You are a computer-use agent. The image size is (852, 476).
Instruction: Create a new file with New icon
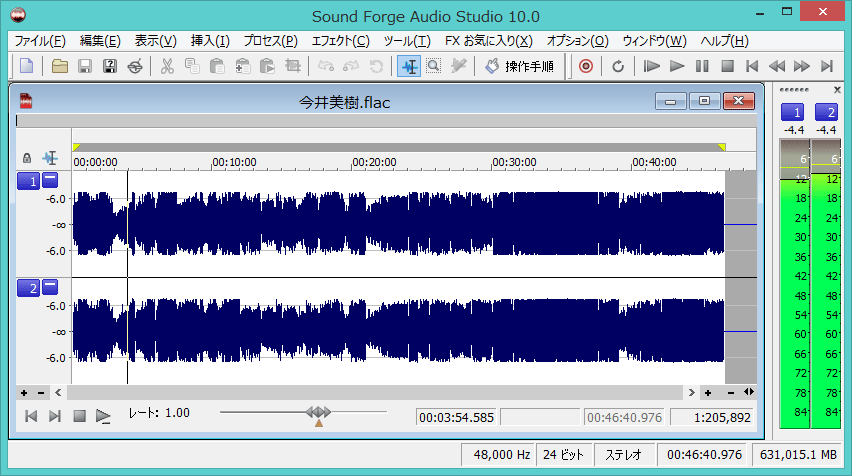27,66
